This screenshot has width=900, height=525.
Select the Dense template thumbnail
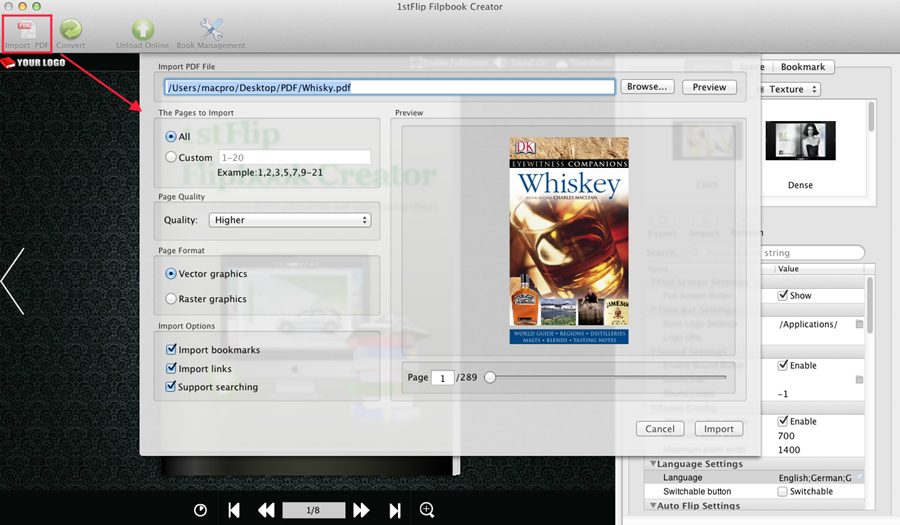(800, 141)
